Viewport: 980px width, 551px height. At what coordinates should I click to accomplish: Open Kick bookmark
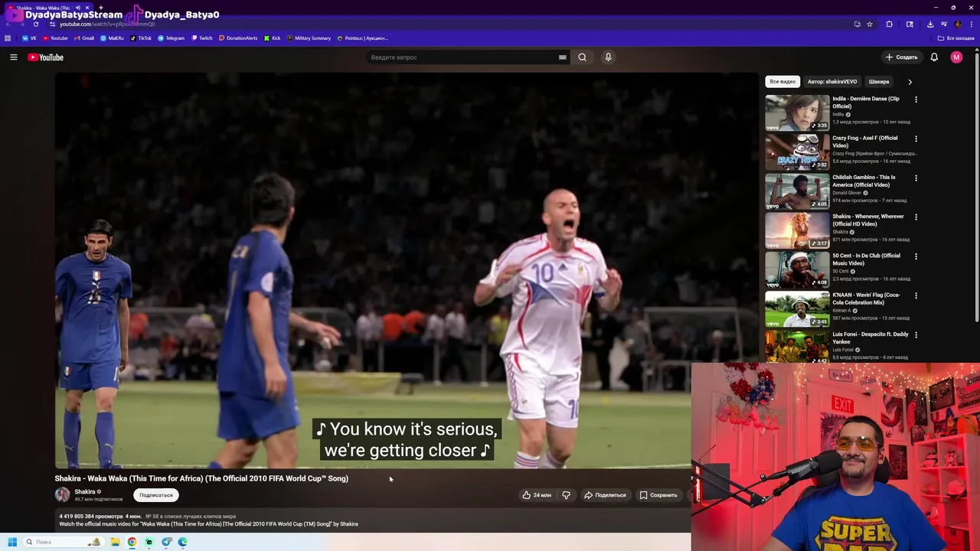(x=273, y=37)
